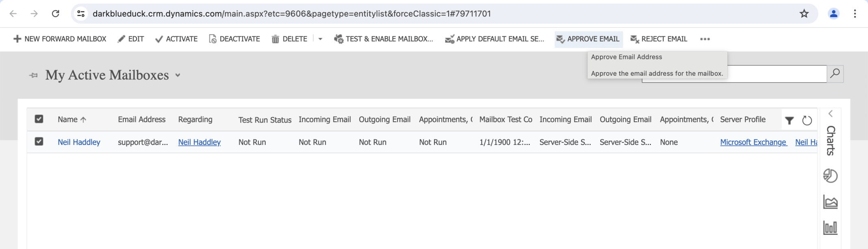868x249 pixels.
Task: Click the Delete trash command
Action: (289, 39)
